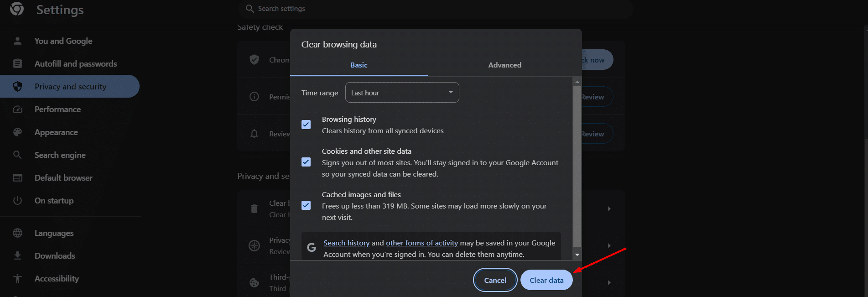Select the Appearance palette icon

coord(17,132)
